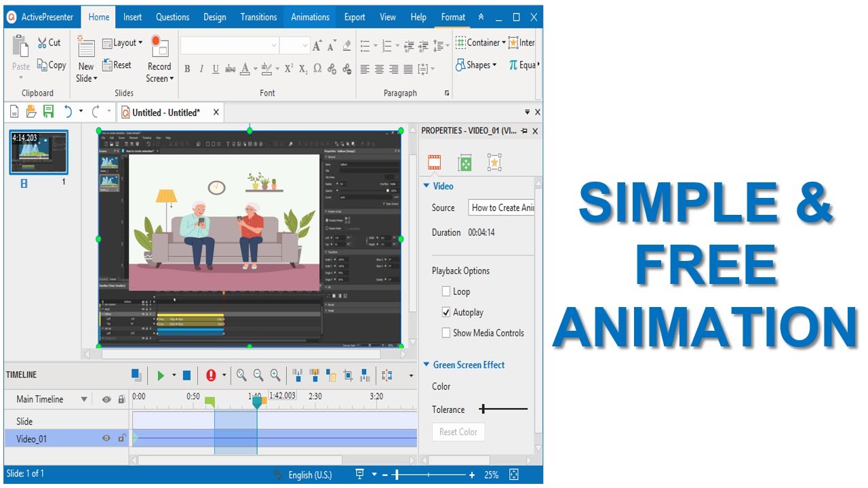
Task: Apply subscript formatting
Action: click(x=302, y=68)
